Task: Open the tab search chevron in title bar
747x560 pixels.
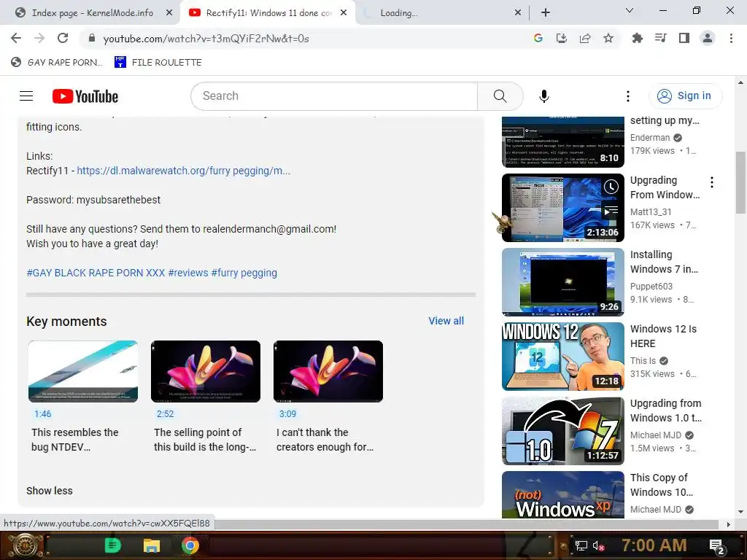Action: [630, 10]
